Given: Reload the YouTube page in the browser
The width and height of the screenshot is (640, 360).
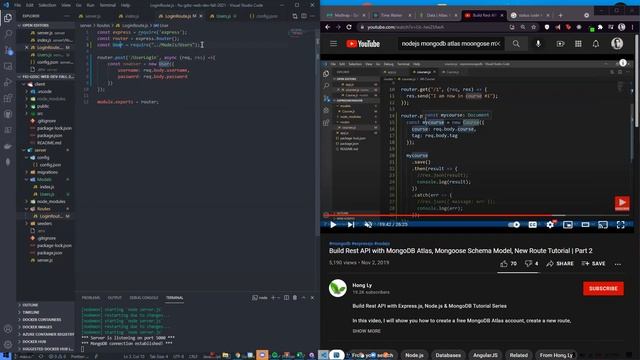Looking at the screenshot, I should pyautogui.click(x=349, y=27).
